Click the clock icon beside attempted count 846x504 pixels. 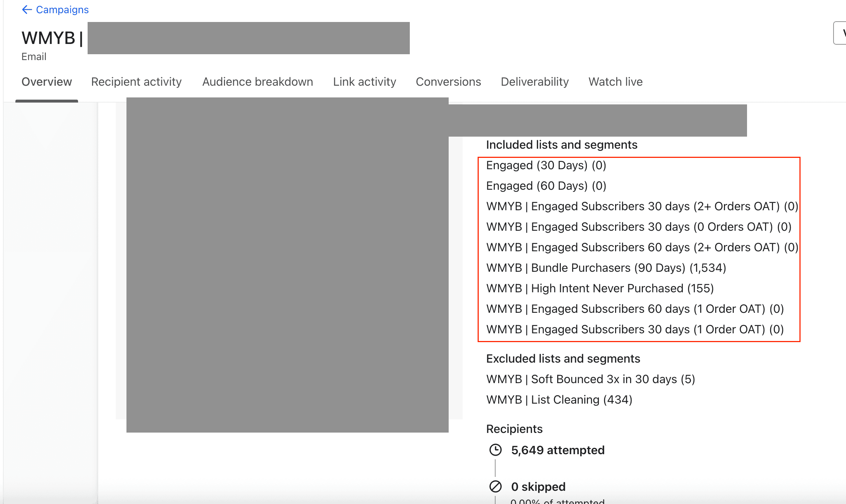pyautogui.click(x=495, y=450)
